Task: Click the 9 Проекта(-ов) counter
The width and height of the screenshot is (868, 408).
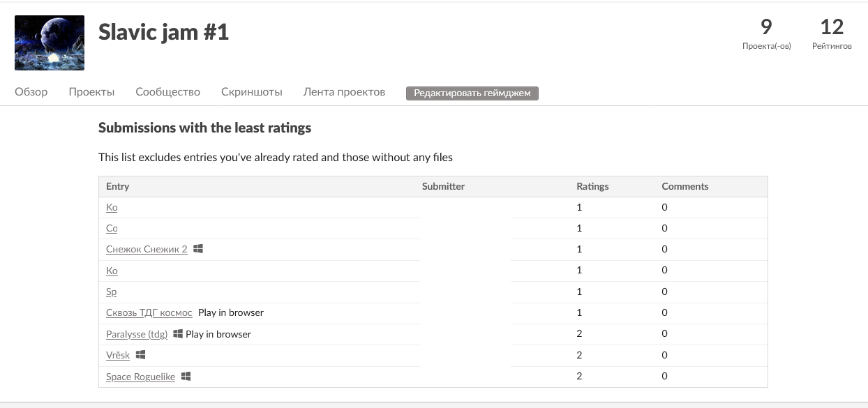Action: 766,34
